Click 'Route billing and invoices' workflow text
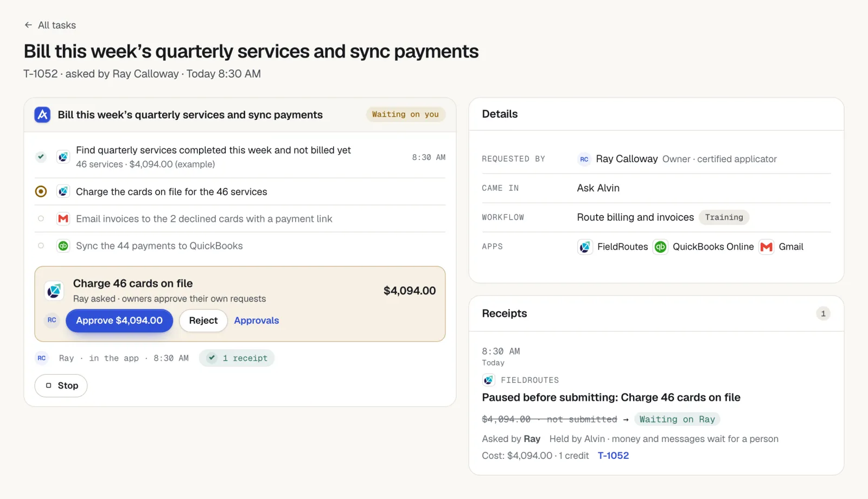Screen dimensions: 868x499 (635, 217)
